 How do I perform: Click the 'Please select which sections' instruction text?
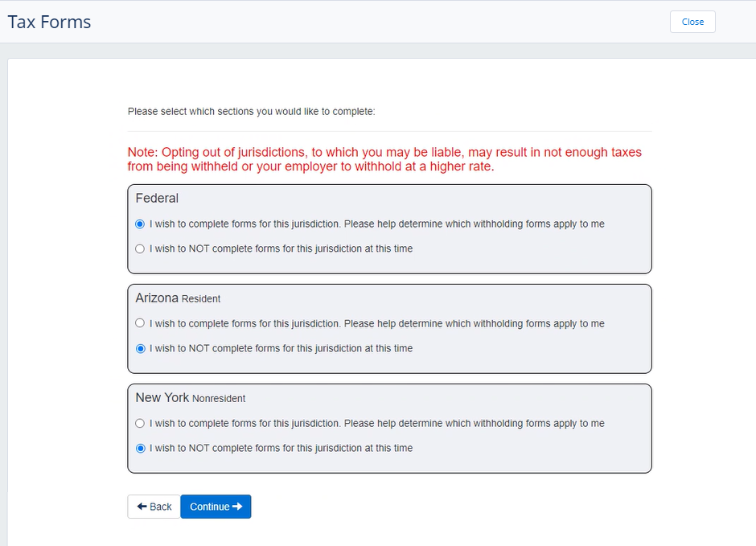251,112
